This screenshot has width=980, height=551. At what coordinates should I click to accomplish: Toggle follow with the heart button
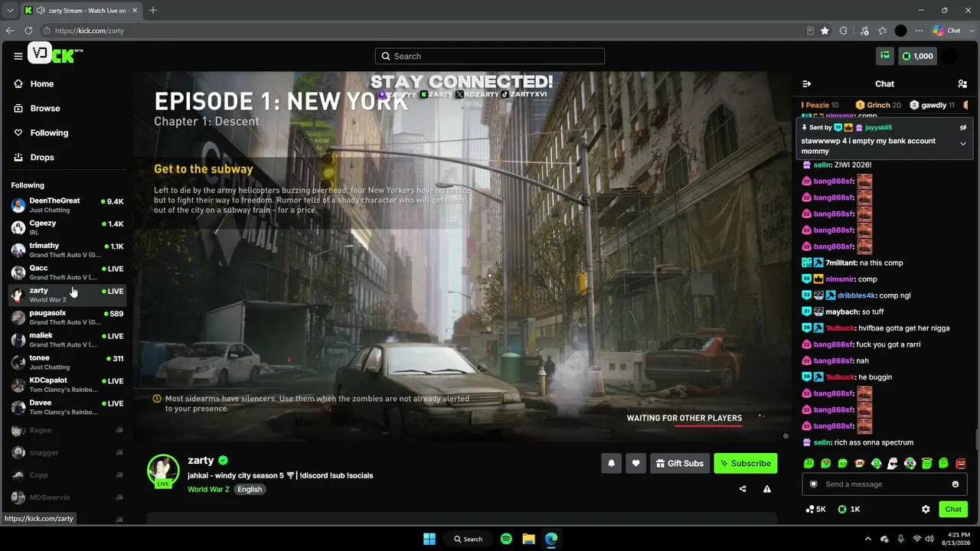(x=635, y=463)
